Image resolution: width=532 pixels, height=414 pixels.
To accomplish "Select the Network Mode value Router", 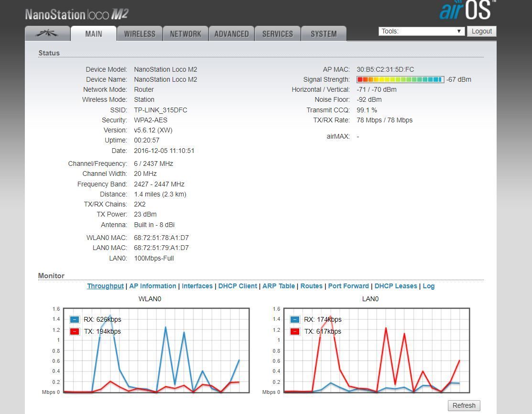I will 144,89.
